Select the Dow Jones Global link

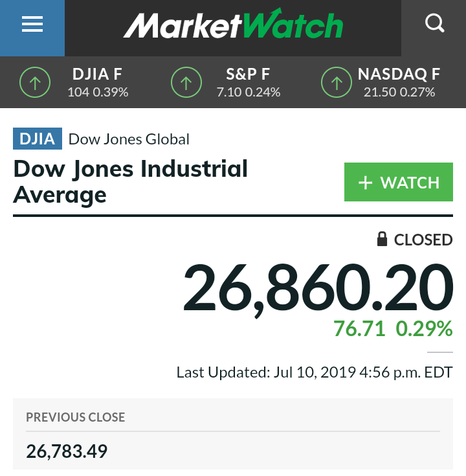tap(129, 139)
